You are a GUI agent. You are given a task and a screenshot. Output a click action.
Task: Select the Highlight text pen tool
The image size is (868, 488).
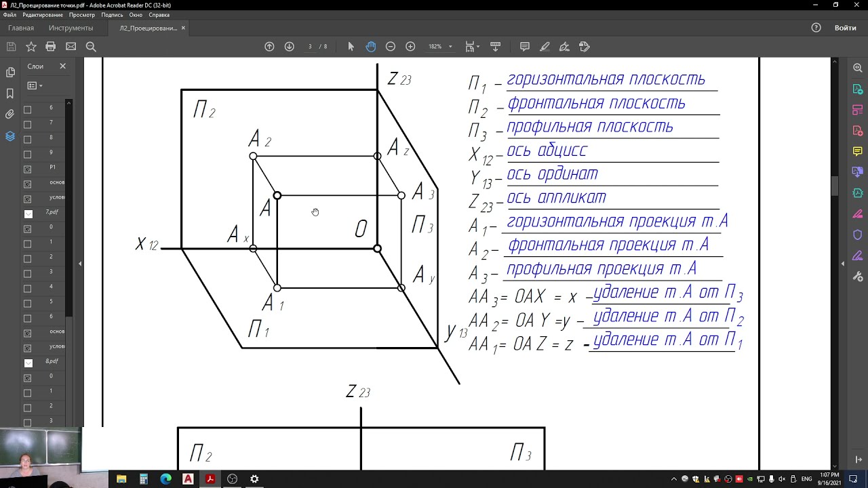coord(545,47)
